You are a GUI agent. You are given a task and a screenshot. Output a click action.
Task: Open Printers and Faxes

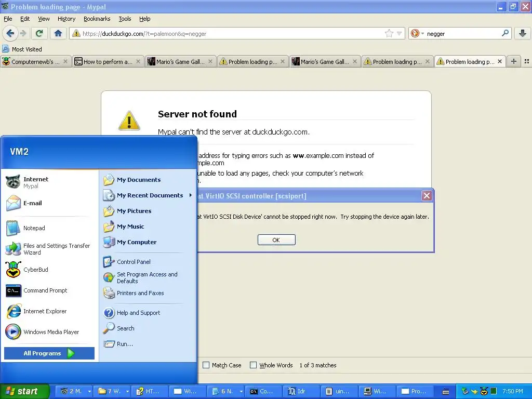[x=140, y=293]
